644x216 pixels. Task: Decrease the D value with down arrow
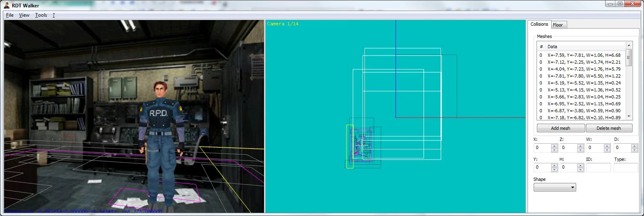[635, 150]
